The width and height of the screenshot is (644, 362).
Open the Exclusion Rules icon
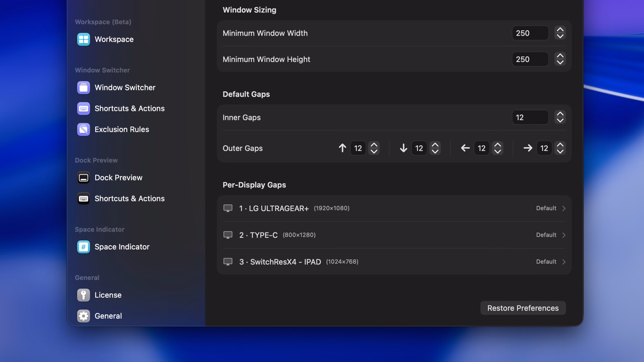[83, 130]
